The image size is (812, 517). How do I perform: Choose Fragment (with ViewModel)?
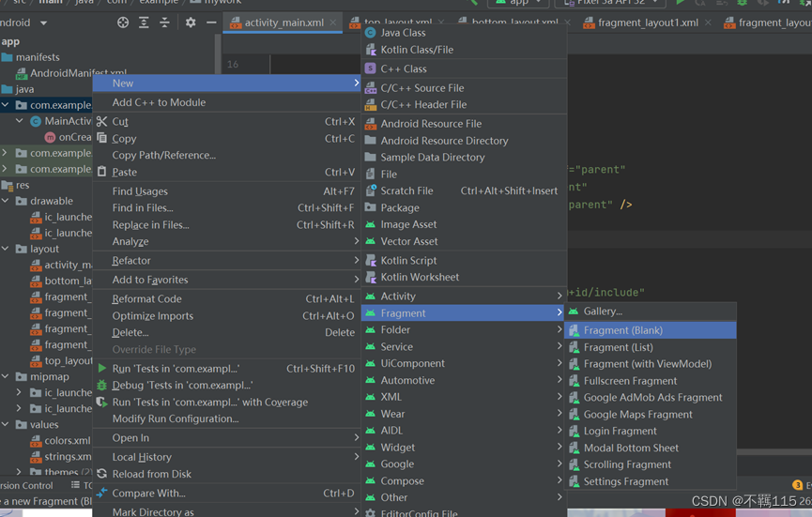pos(651,364)
